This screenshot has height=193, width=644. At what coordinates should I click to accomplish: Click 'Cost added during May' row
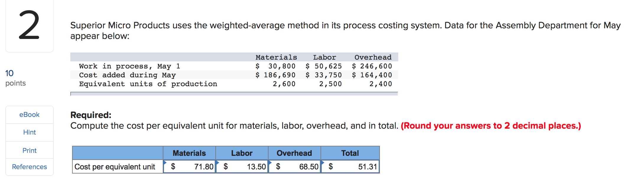pyautogui.click(x=234, y=75)
